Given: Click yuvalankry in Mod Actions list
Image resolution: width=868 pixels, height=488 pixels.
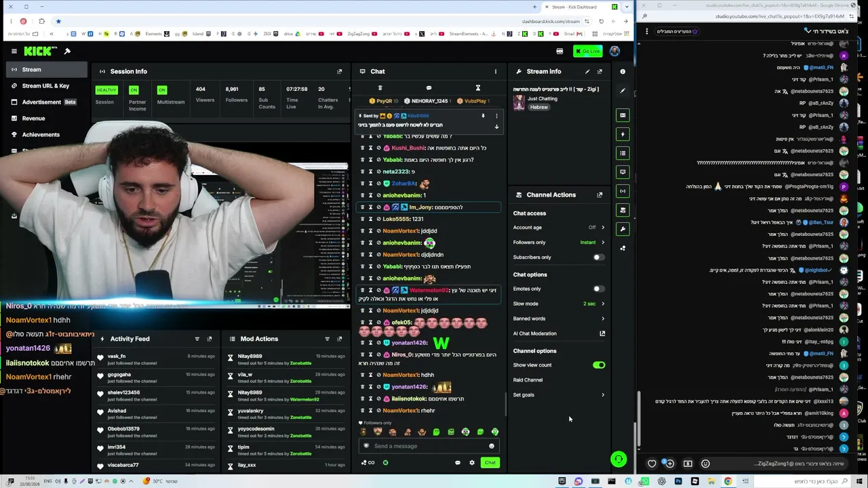Looking at the screenshot, I should coord(251,411).
